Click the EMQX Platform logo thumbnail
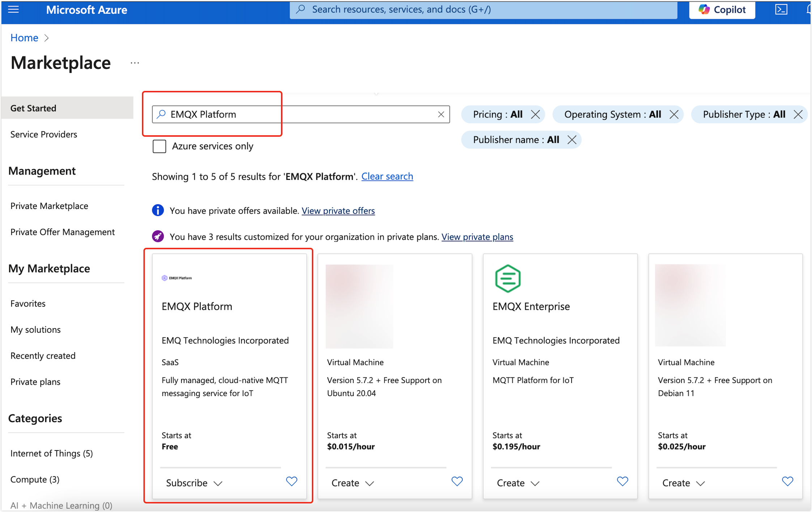 point(177,278)
